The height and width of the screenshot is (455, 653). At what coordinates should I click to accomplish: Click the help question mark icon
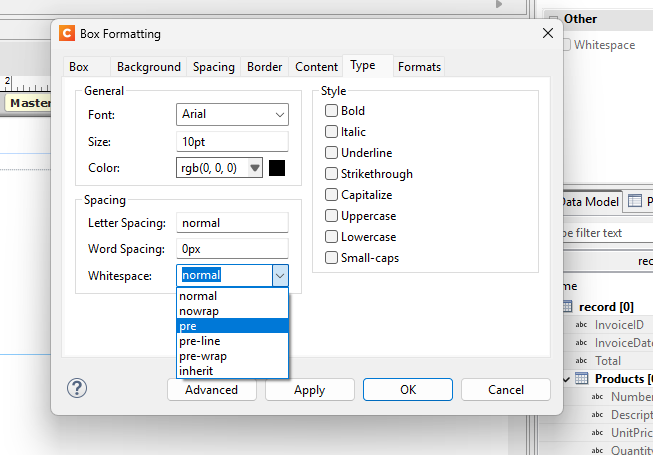point(77,389)
